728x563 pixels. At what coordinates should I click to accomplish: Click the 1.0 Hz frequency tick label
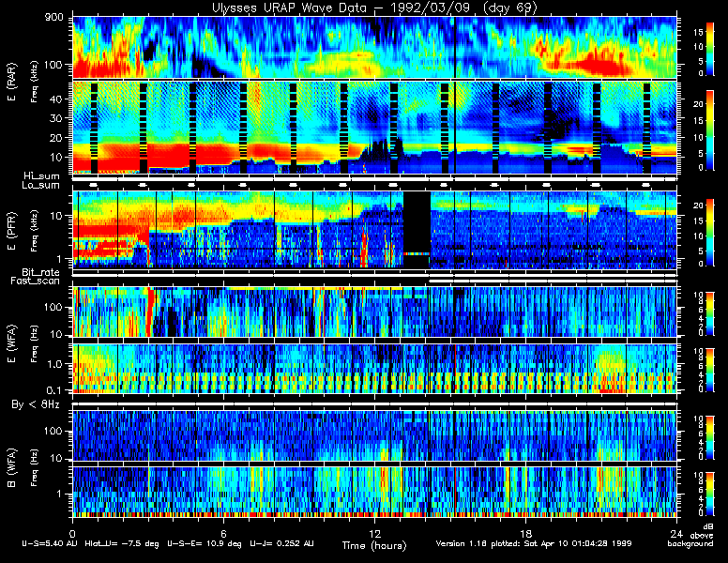[x=53, y=364]
